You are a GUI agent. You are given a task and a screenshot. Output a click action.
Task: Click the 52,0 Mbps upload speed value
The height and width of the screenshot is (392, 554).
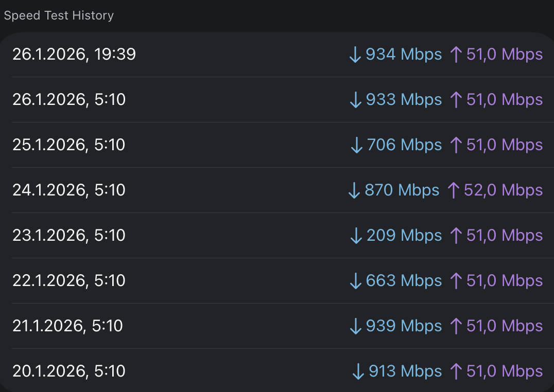coord(503,190)
